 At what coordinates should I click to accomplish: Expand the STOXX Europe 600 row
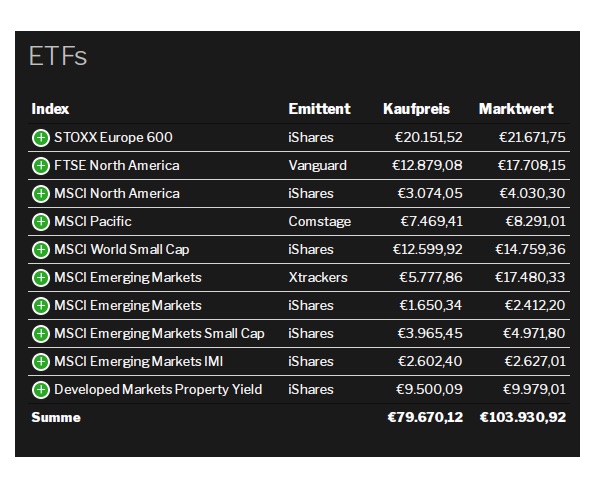tap(41, 137)
